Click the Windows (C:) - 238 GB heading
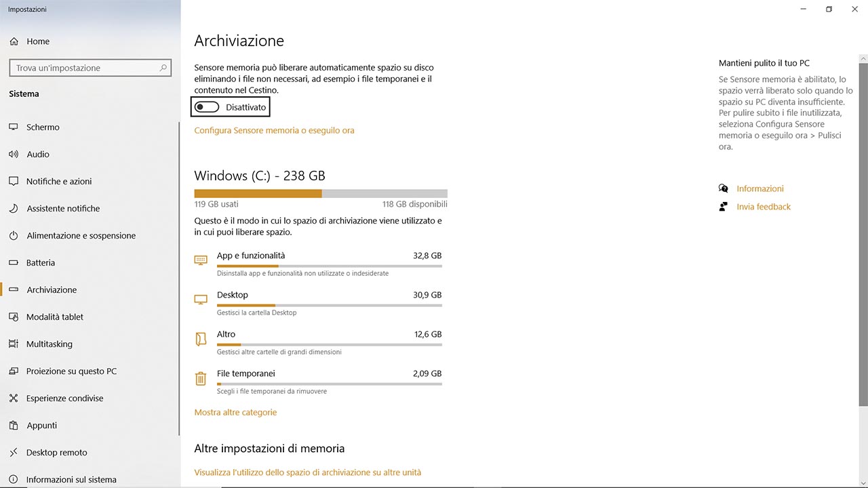The image size is (868, 488). pos(260,176)
